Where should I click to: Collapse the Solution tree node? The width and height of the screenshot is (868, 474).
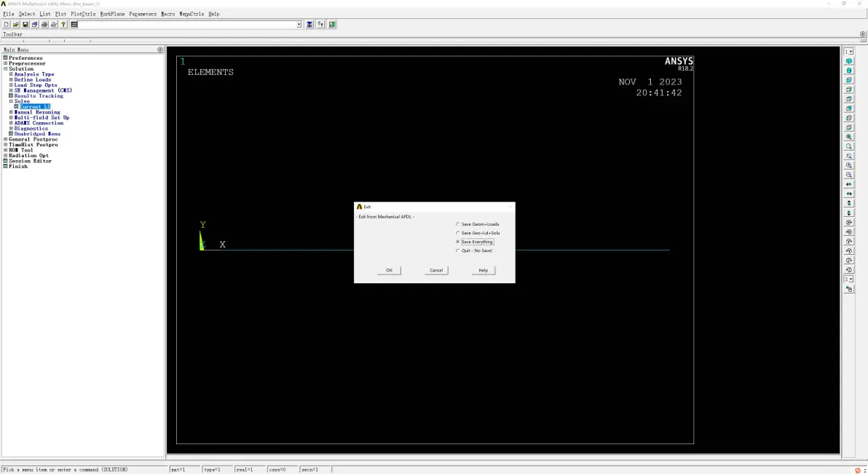coord(6,68)
